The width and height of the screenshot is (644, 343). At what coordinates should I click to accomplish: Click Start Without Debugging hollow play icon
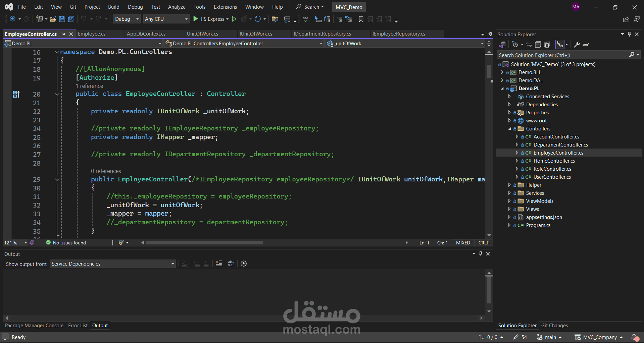[x=234, y=19]
